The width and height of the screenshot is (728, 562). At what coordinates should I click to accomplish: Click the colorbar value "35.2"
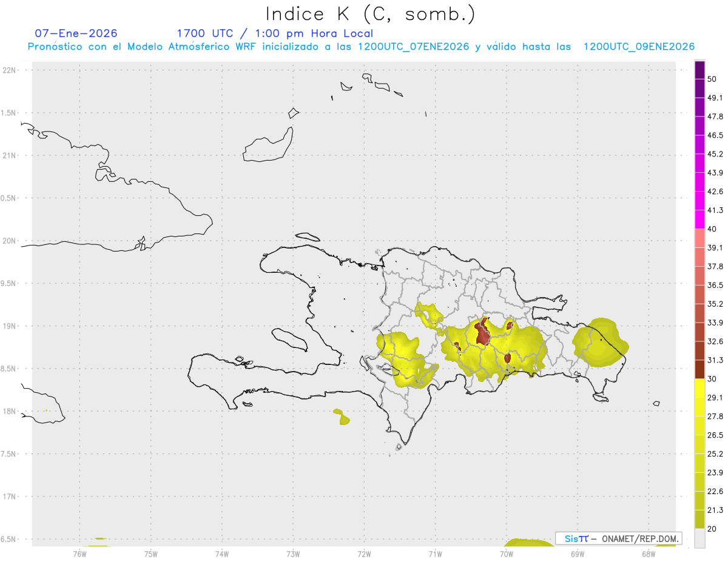715,304
